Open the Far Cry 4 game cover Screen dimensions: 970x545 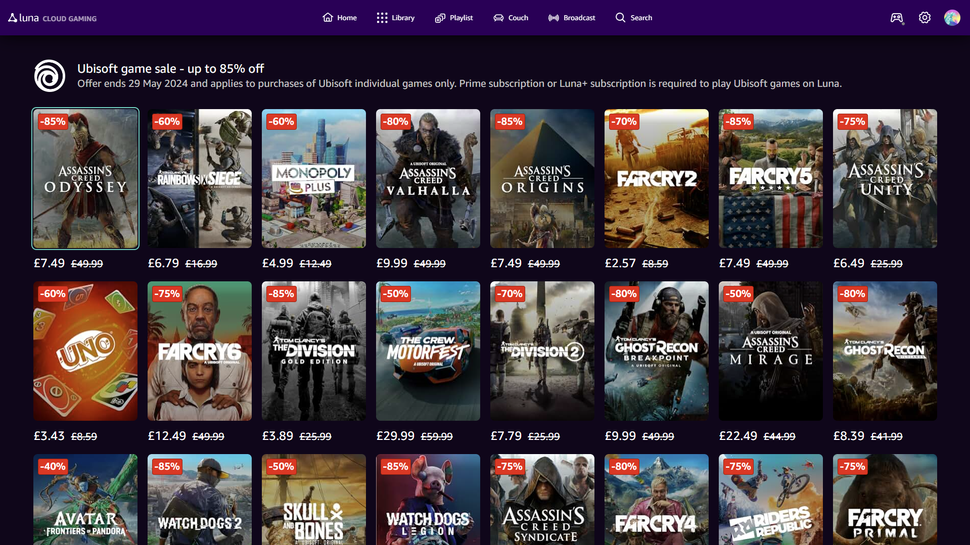pyautogui.click(x=656, y=500)
